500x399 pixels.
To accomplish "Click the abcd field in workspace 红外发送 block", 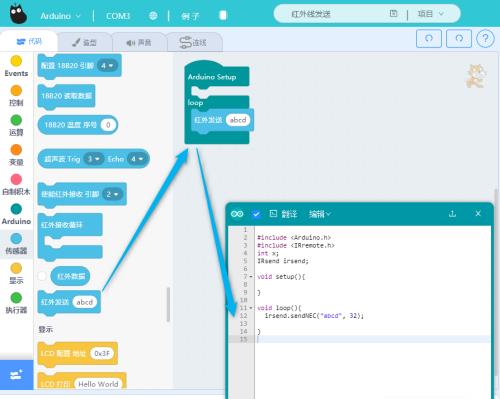I will pos(238,120).
